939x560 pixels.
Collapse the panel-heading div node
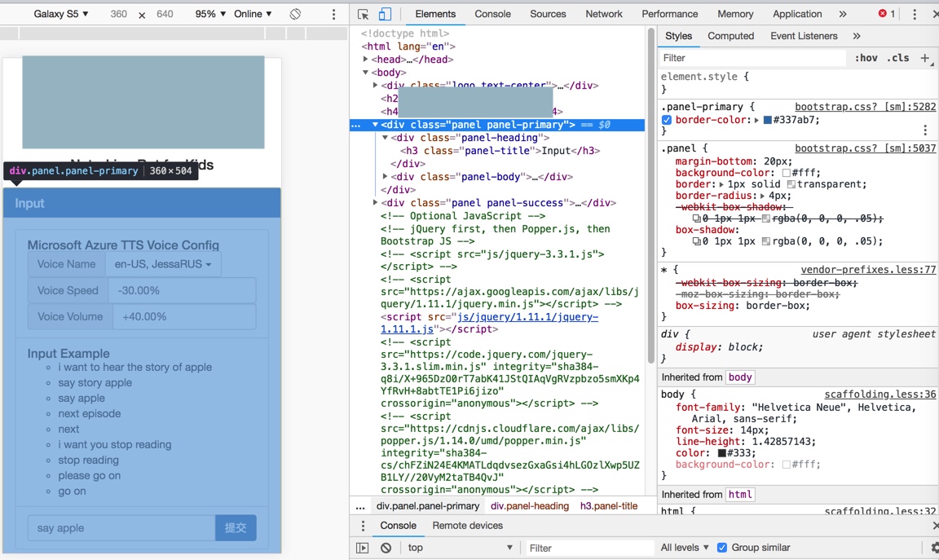[x=385, y=138]
